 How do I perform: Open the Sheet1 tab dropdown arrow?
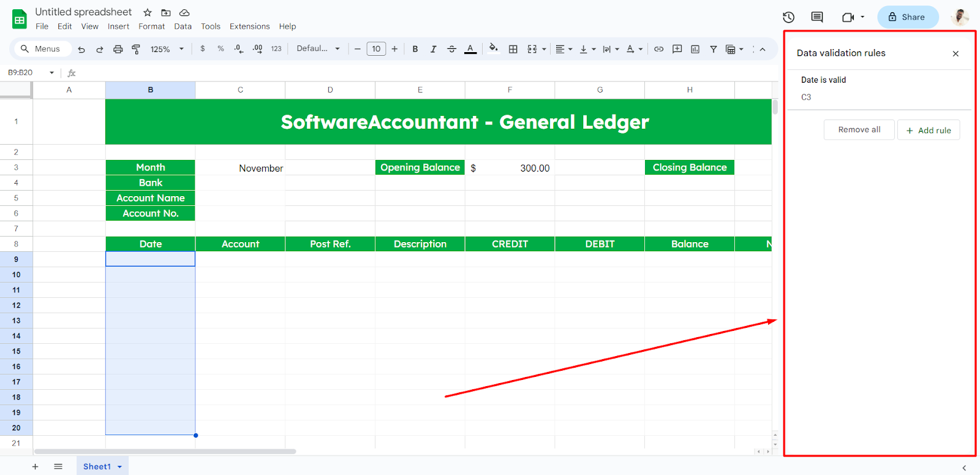coord(119,467)
